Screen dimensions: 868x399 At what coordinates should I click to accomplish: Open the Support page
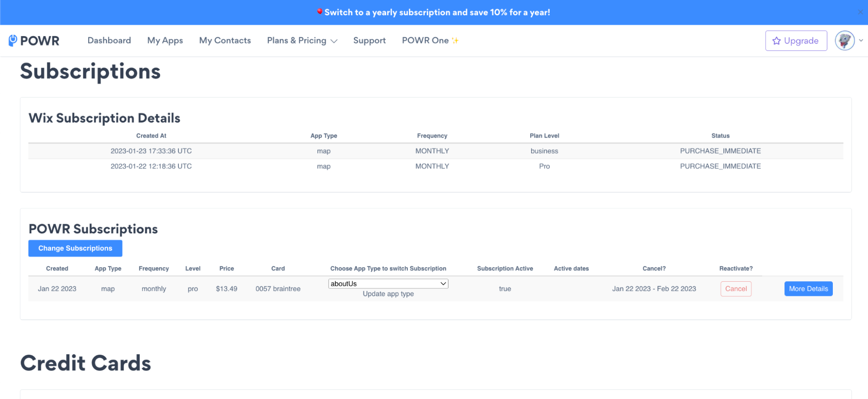(x=369, y=40)
